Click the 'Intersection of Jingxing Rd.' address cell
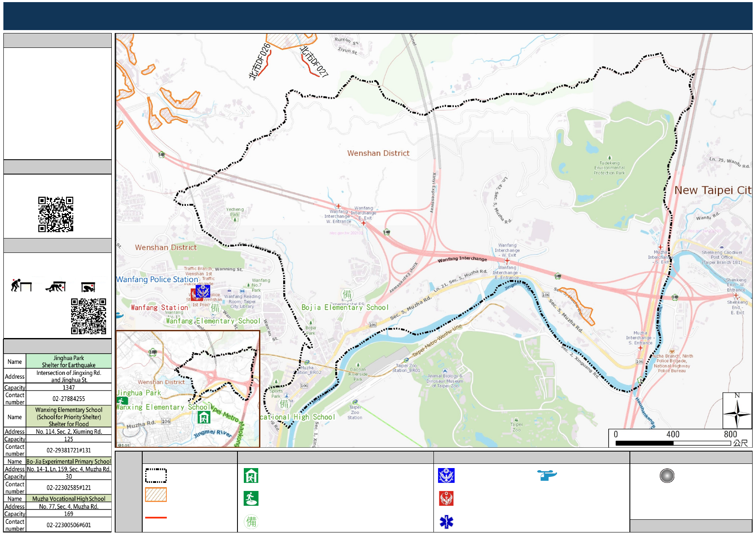The height and width of the screenshot is (535, 756). coord(69,376)
